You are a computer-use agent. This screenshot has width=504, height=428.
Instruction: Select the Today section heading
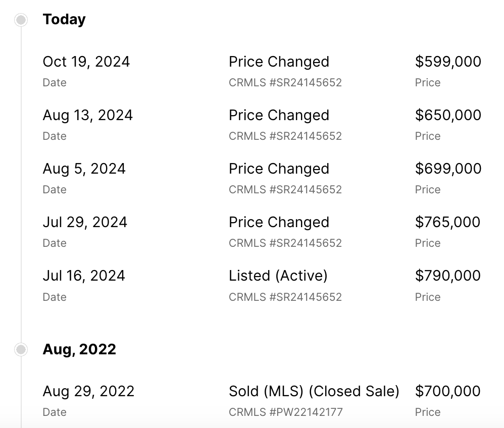point(64,20)
